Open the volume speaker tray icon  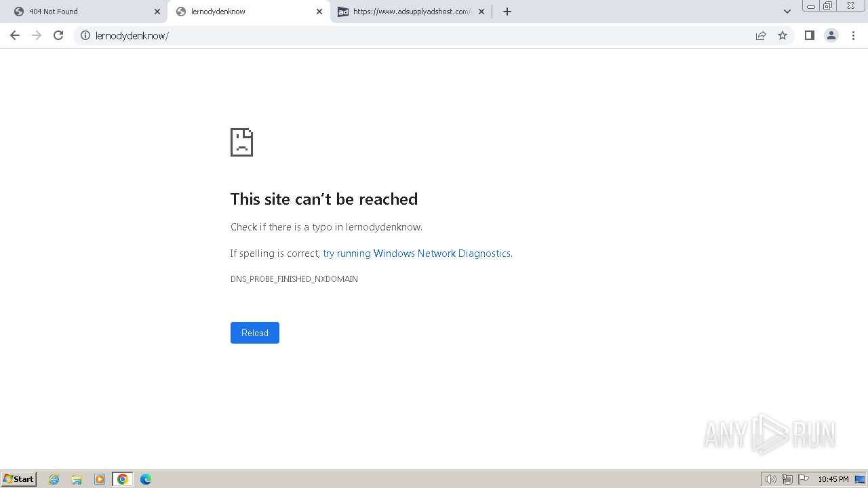click(x=770, y=479)
